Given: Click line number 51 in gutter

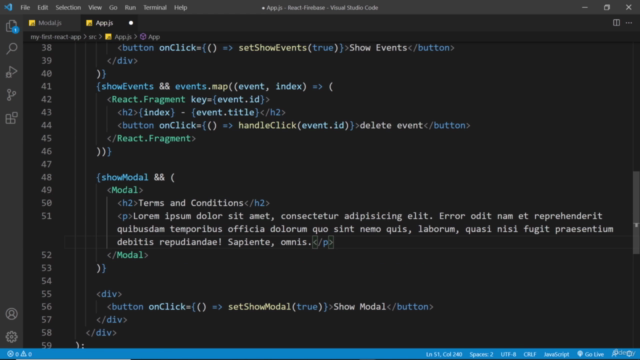Looking at the screenshot, I should (47, 216).
